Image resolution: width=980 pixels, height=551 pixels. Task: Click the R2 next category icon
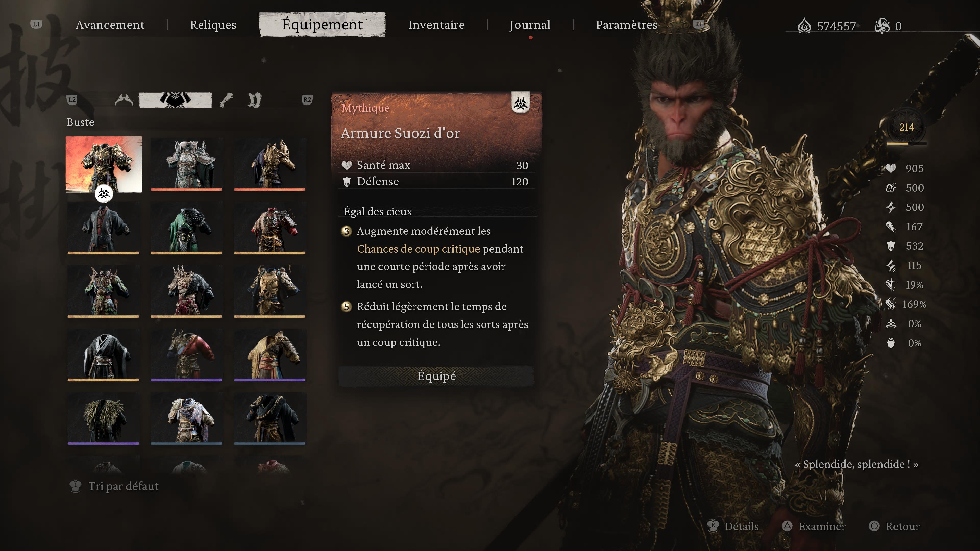point(307,100)
